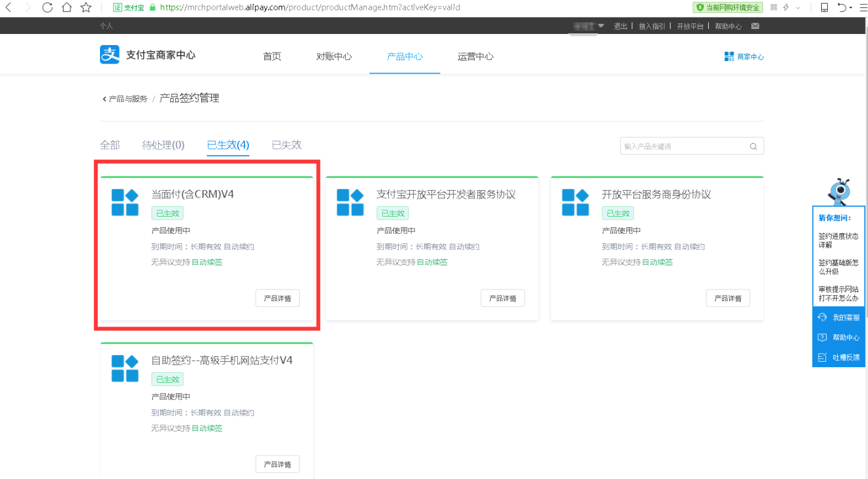
Task: Bookmark this page with the star icon
Action: [86, 7]
